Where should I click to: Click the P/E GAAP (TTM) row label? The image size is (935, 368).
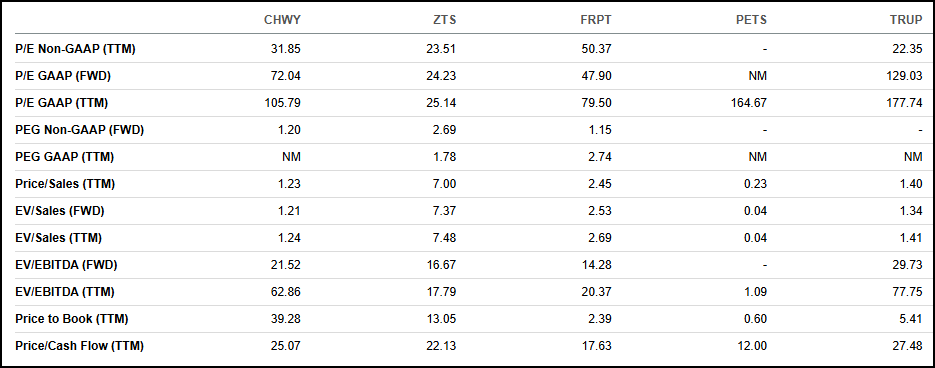61,103
